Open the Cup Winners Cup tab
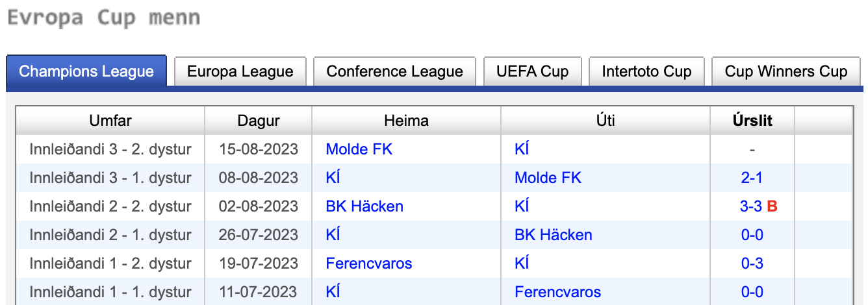This screenshot has width=868, height=305. coord(786,71)
